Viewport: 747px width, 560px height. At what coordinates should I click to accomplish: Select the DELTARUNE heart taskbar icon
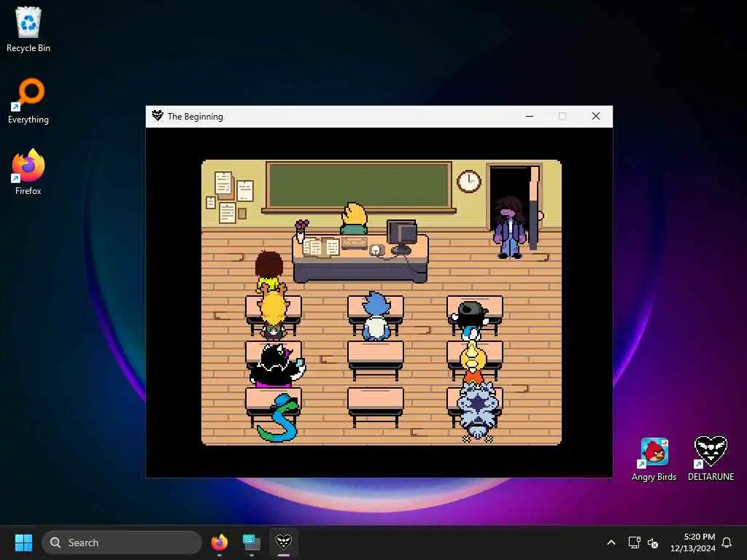284,542
